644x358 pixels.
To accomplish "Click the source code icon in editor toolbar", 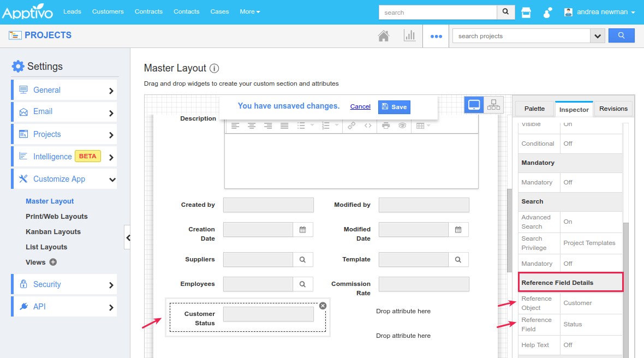I will coord(369,126).
